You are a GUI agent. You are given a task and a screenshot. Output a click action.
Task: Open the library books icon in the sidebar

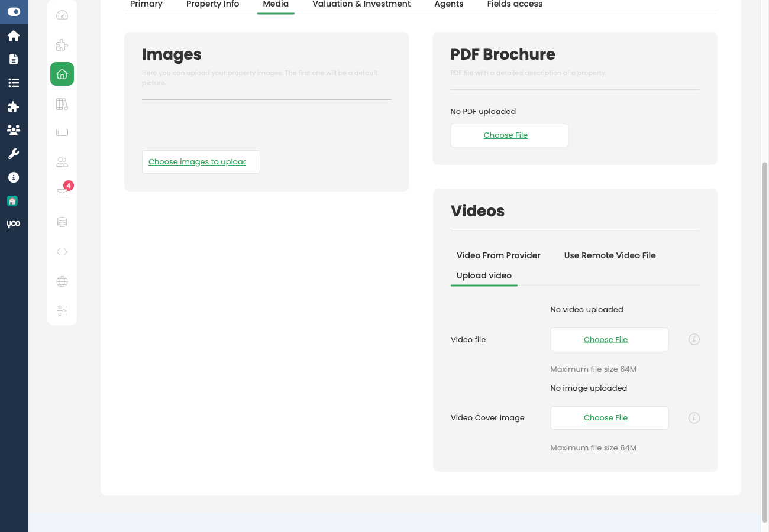[x=62, y=103]
